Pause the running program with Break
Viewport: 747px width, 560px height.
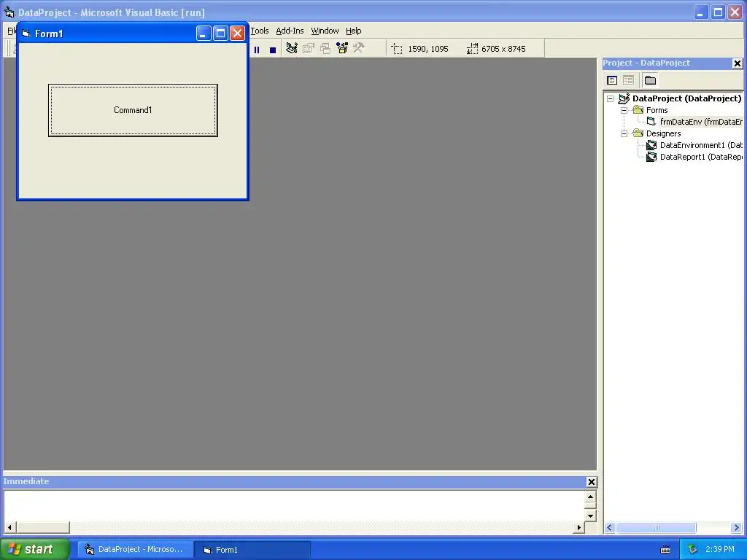pos(257,50)
